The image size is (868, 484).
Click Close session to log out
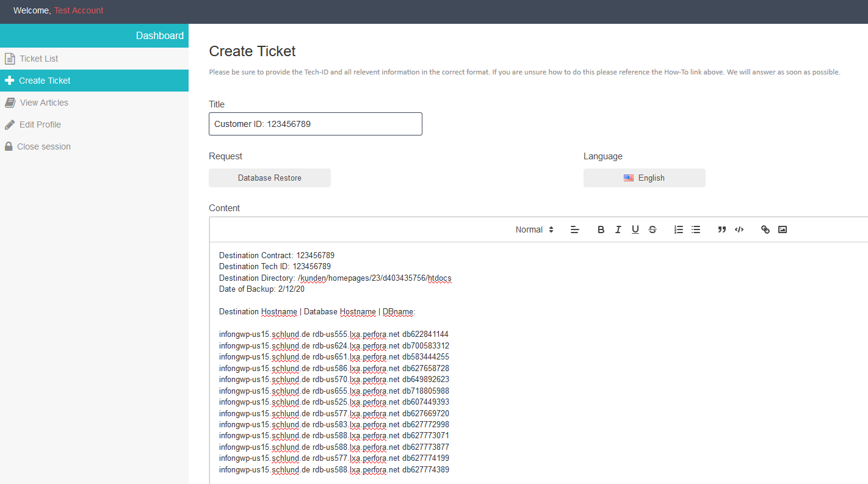(x=43, y=146)
